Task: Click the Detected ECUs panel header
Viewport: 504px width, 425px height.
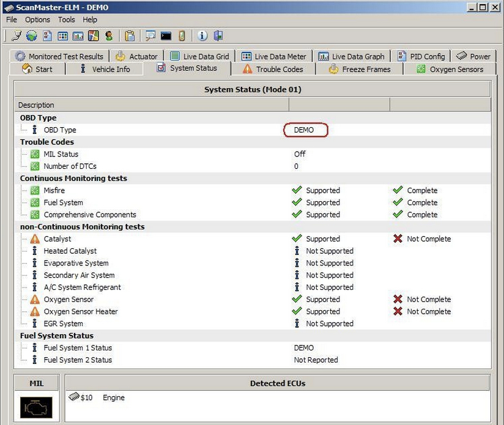Action: click(278, 383)
